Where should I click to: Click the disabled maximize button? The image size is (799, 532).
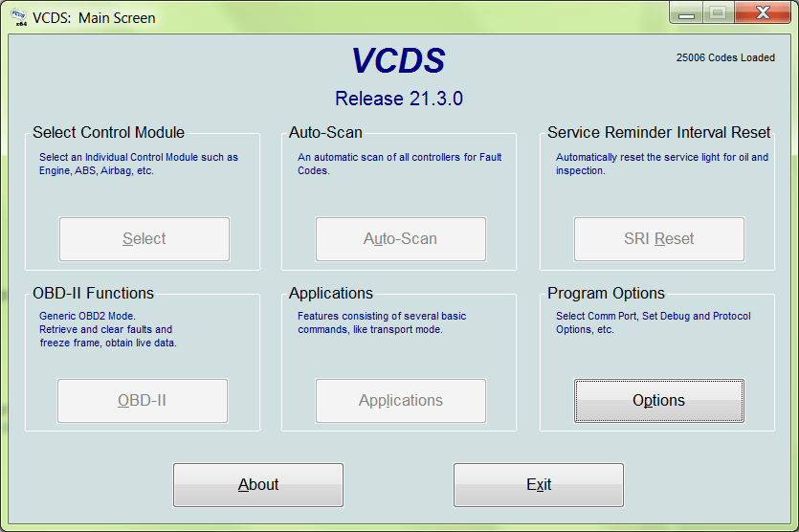[x=718, y=12]
